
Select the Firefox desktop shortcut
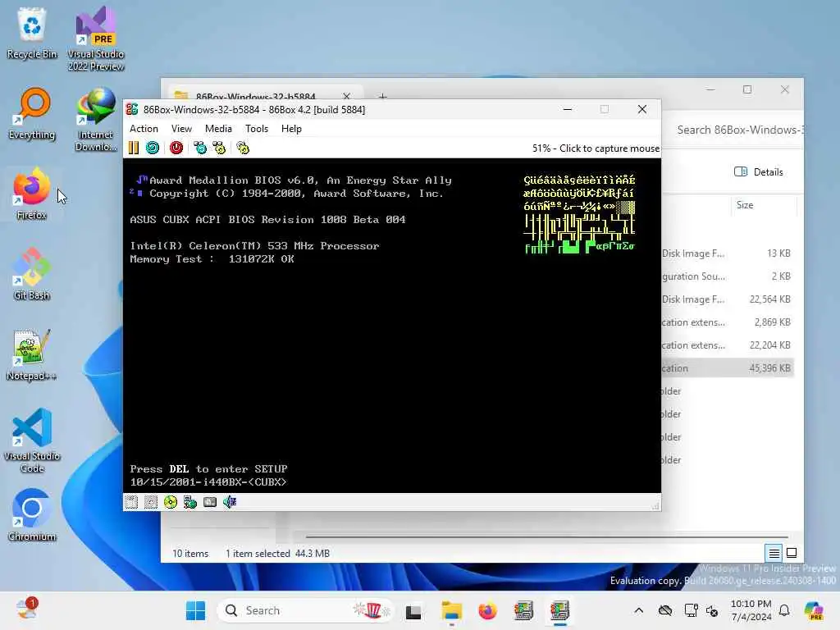(32, 194)
